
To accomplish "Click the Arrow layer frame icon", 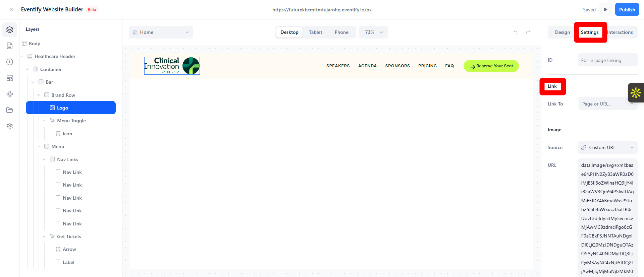I will pyautogui.click(x=58, y=249).
